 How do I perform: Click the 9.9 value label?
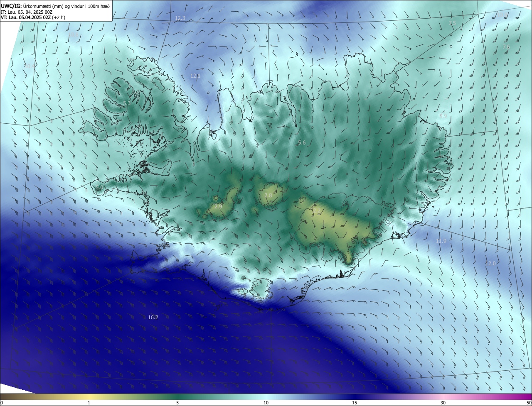point(443,116)
